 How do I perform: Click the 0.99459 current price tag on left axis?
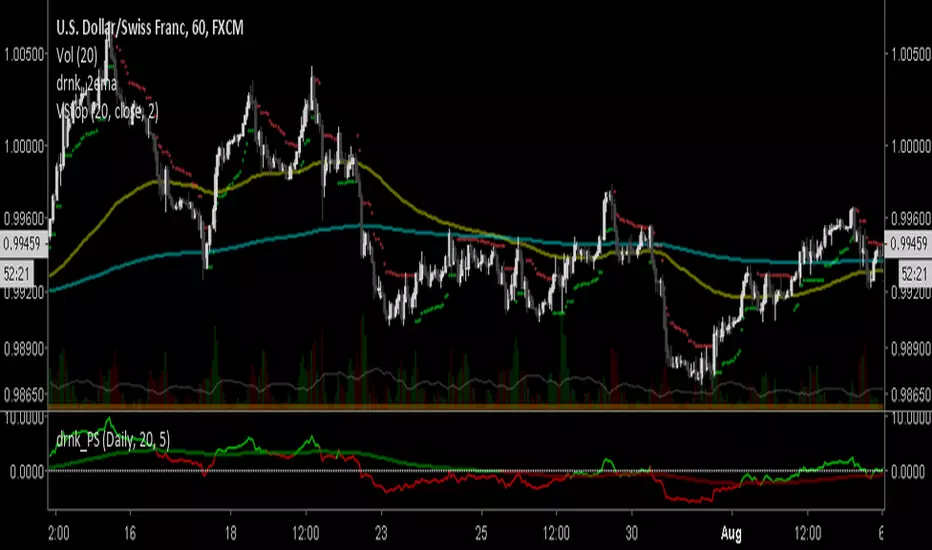(23, 243)
